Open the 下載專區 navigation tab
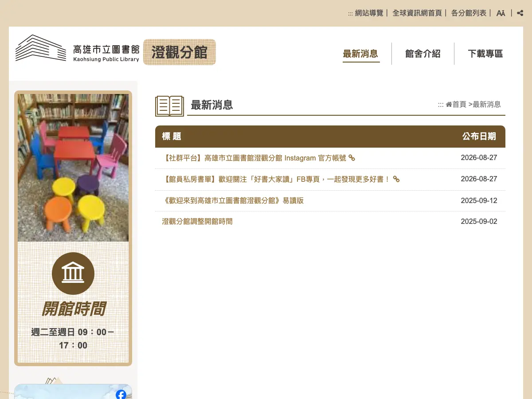This screenshot has height=399, width=532. 485,54
